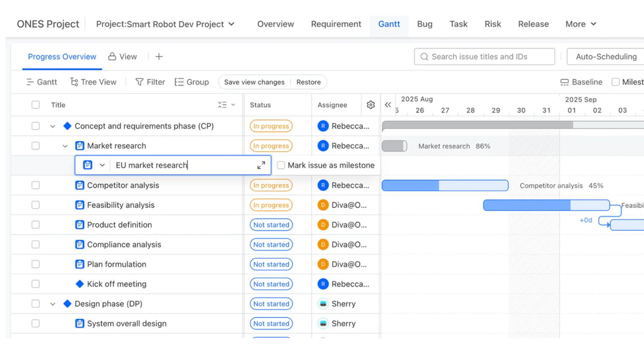Open Tree View display mode
The width and height of the screenshot is (644, 362).
[93, 82]
